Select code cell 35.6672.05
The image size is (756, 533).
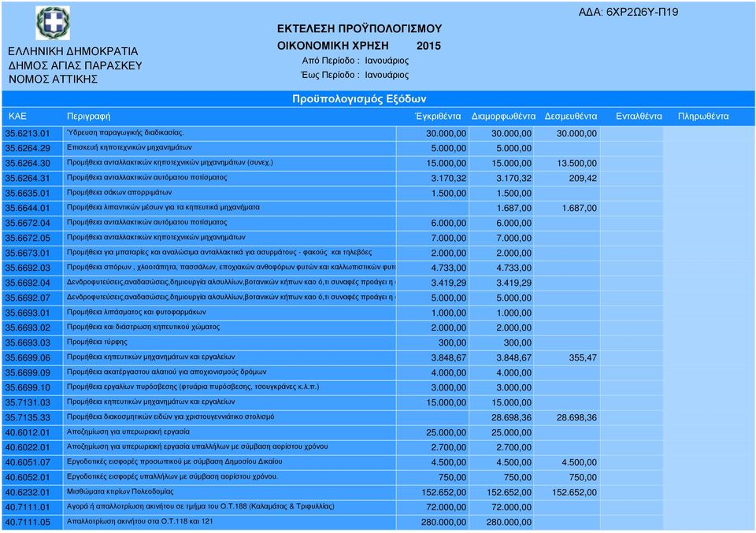tap(32, 238)
